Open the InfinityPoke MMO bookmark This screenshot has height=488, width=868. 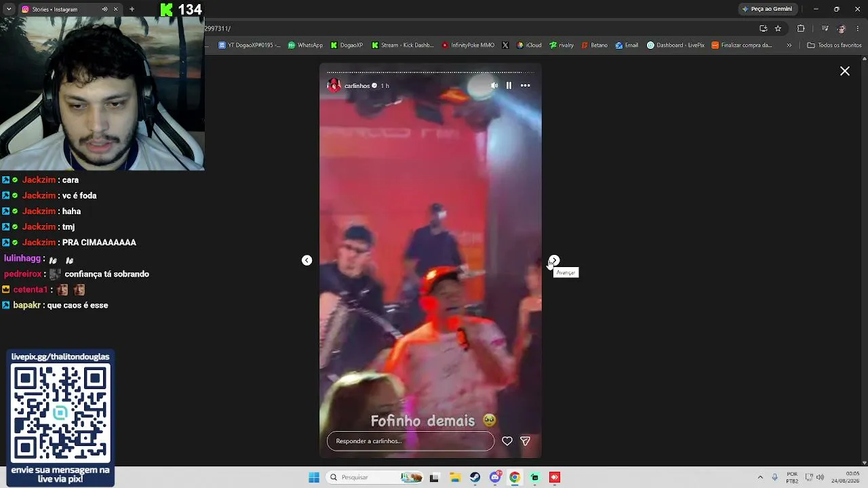click(x=468, y=45)
